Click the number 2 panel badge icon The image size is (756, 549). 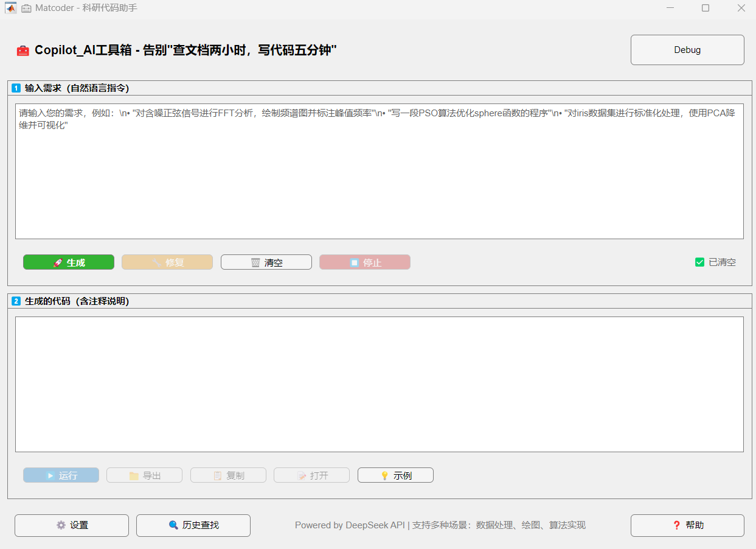pos(16,301)
